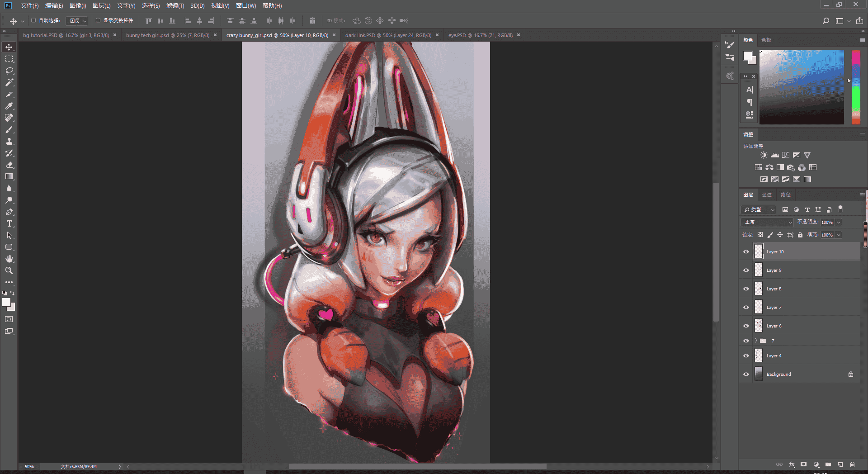868x474 pixels.
Task: Select the Eraser tool
Action: [x=9, y=165]
